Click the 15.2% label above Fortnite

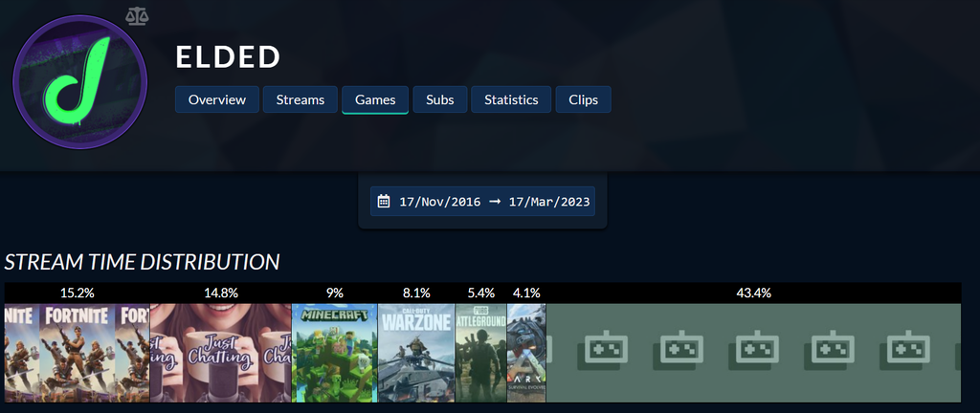(x=77, y=293)
